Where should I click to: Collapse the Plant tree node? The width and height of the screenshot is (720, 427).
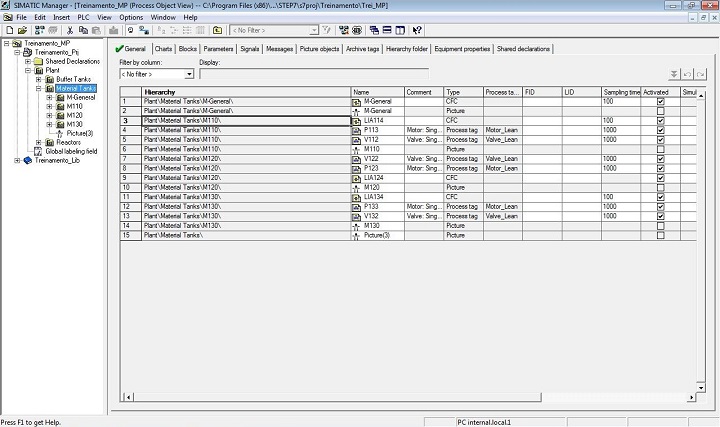(x=28, y=71)
